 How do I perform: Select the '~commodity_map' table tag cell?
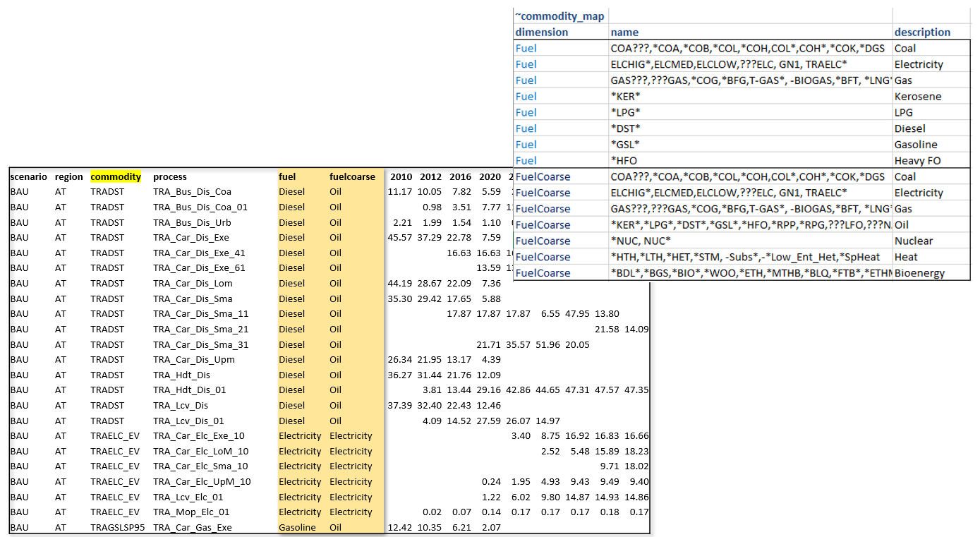click(x=561, y=16)
